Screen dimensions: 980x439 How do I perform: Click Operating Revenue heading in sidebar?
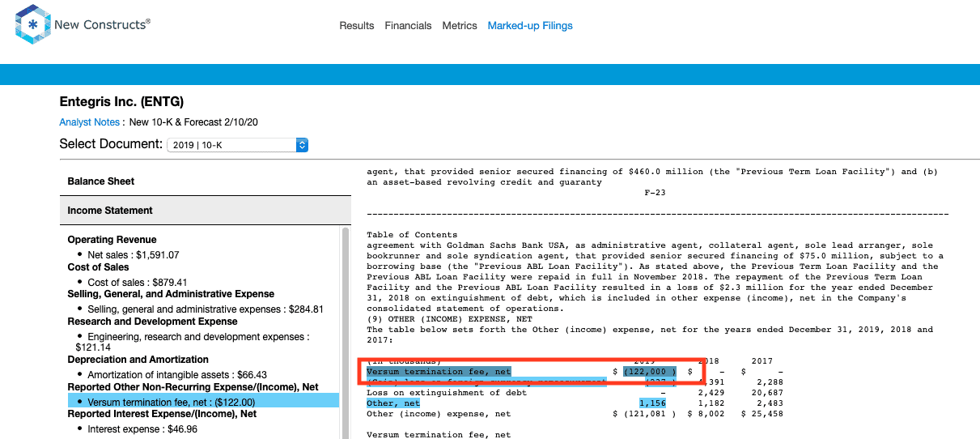112,240
